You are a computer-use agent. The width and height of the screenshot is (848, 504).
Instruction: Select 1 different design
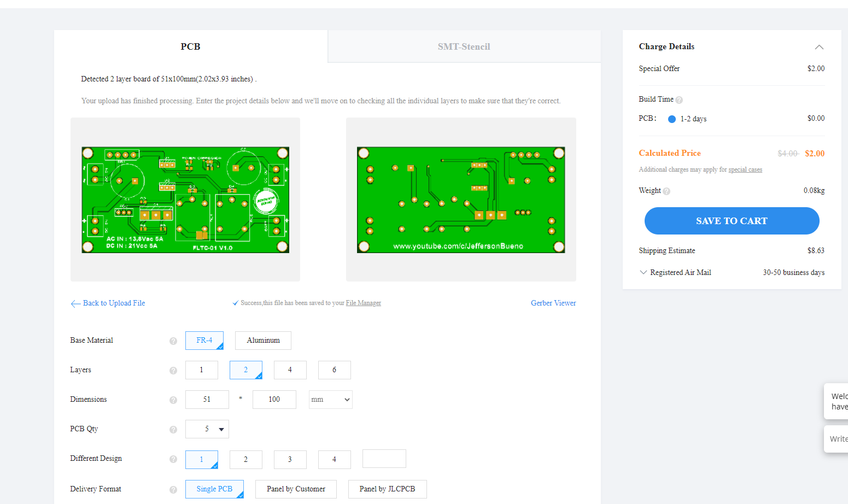(x=202, y=460)
